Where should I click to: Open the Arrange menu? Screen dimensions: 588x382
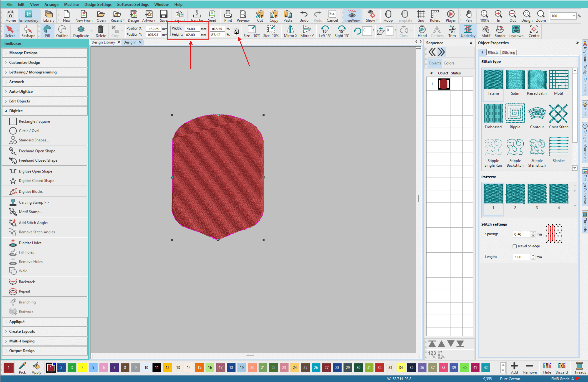pos(51,4)
